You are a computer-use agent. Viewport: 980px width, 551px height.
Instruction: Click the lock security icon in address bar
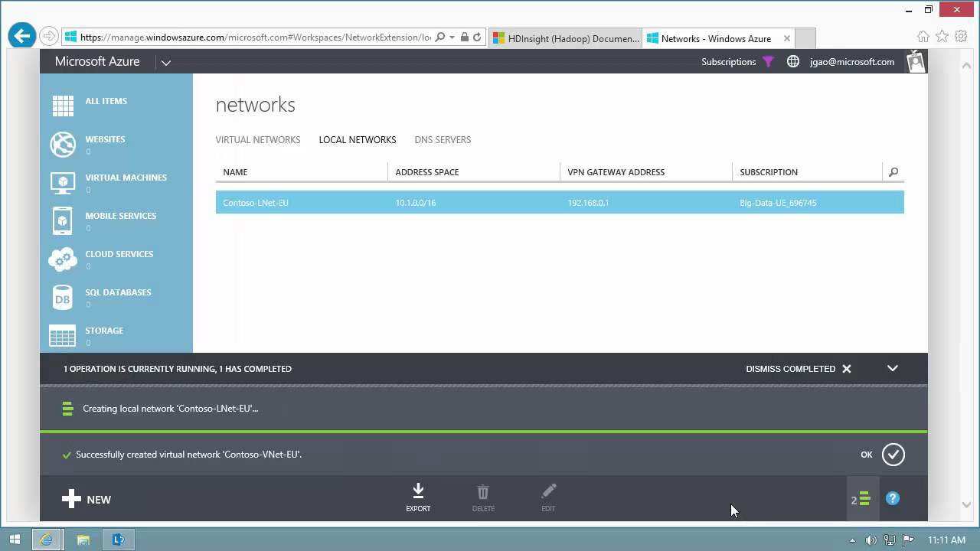pyautogui.click(x=465, y=37)
